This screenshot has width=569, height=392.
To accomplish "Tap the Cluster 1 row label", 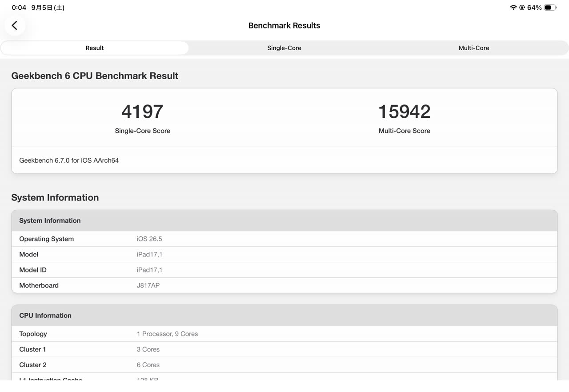I will tap(32, 350).
